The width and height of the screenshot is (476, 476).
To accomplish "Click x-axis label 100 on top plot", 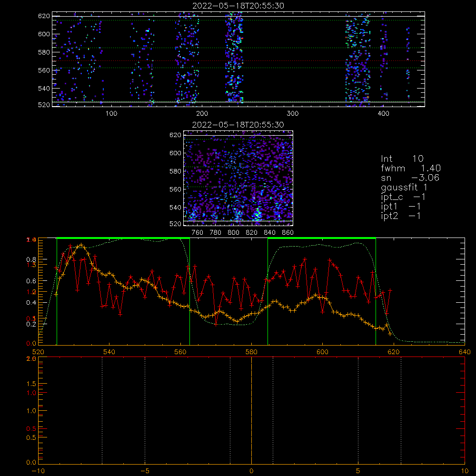I will (111, 114).
